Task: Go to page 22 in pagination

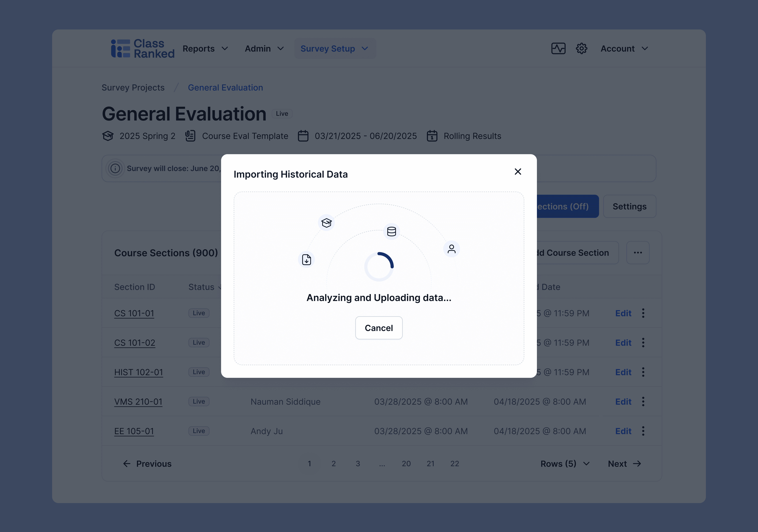Action: point(455,464)
